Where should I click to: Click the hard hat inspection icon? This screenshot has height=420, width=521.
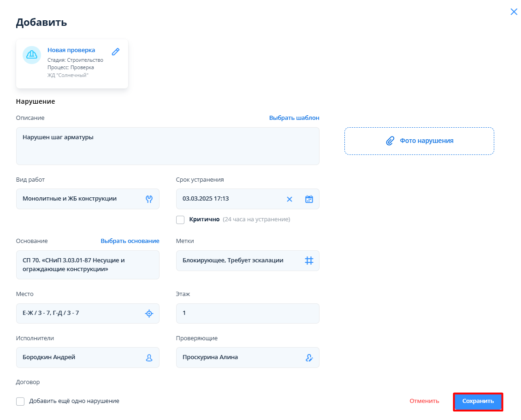[32, 55]
